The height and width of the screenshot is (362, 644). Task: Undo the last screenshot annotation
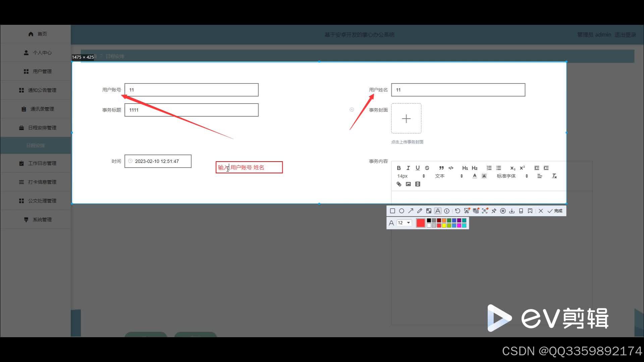(x=458, y=211)
